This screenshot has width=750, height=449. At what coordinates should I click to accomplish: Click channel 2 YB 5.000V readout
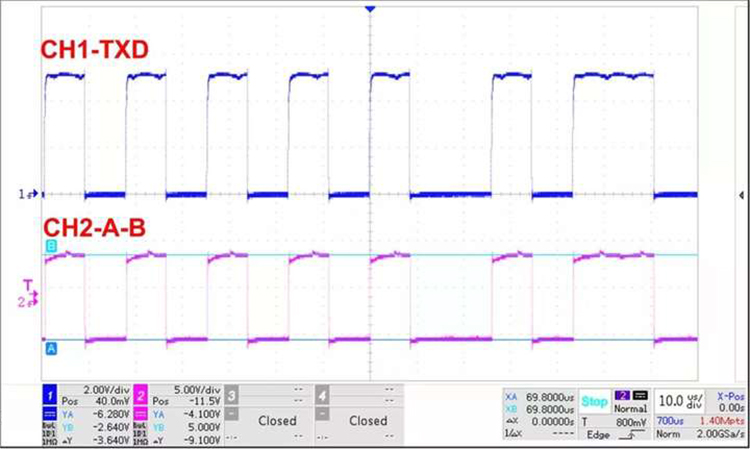coord(187,427)
